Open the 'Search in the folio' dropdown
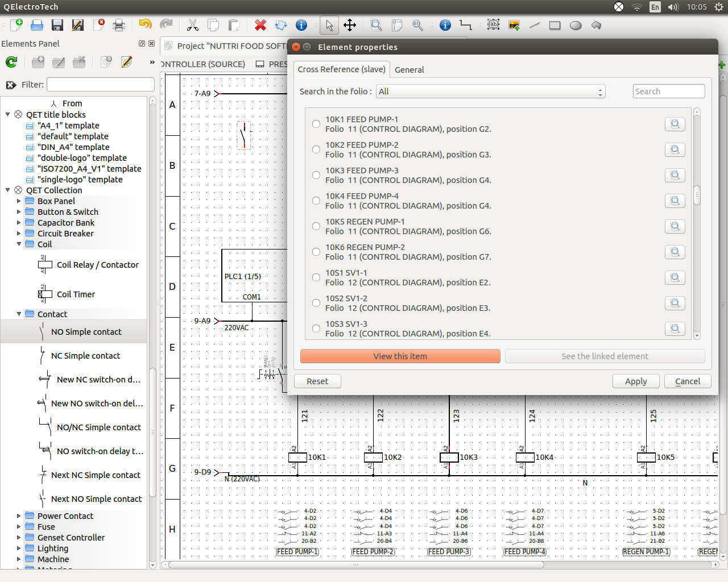Viewport: 728px width, 582px height. (x=490, y=92)
